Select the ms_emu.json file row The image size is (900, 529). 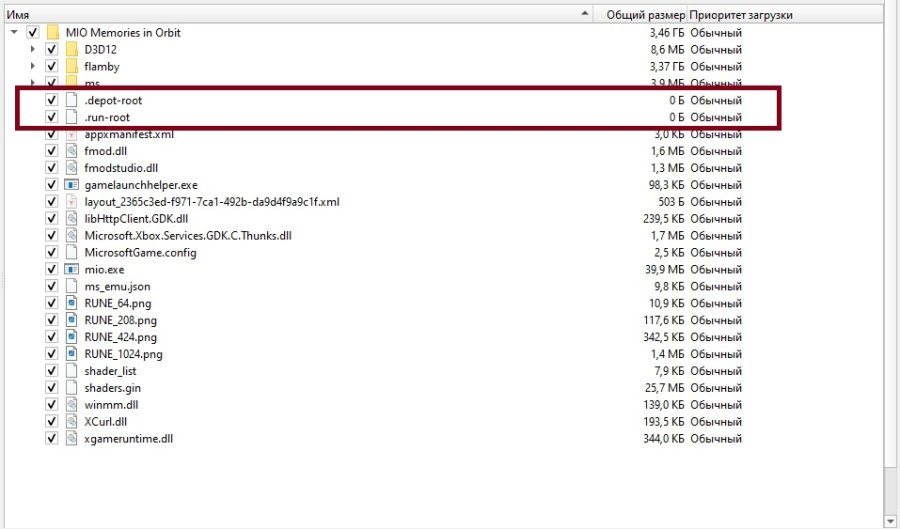[117, 286]
